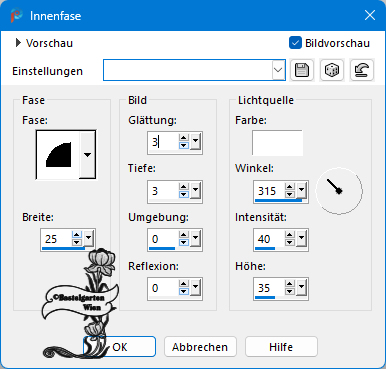This screenshot has height=369, width=386.
Task: Click the PaintShop Pro logo in title bar
Action: pos(16,15)
